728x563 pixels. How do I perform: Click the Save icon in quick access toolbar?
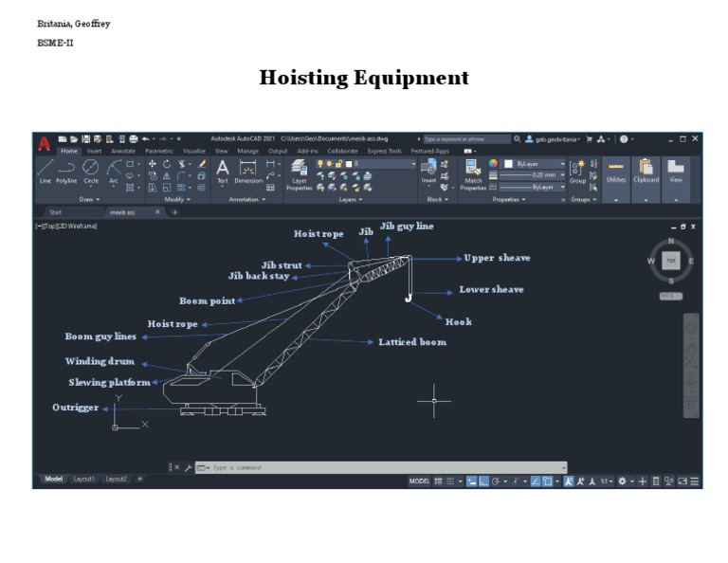[85, 138]
